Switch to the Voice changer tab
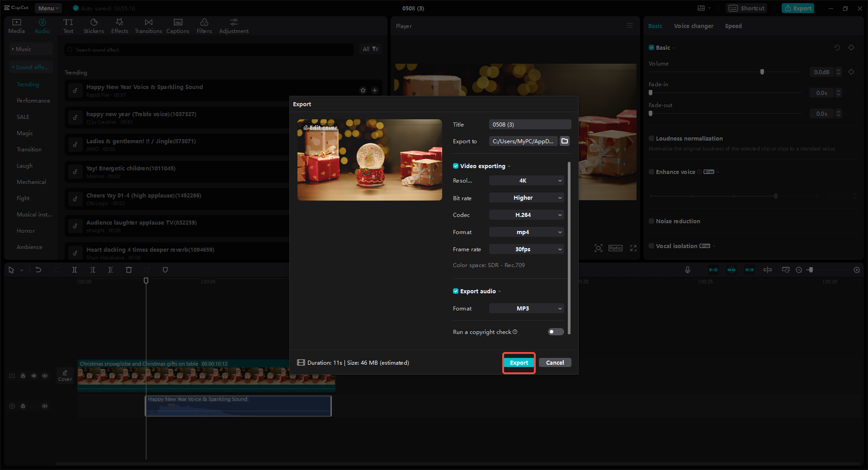Image resolution: width=868 pixels, height=470 pixels. tap(693, 26)
